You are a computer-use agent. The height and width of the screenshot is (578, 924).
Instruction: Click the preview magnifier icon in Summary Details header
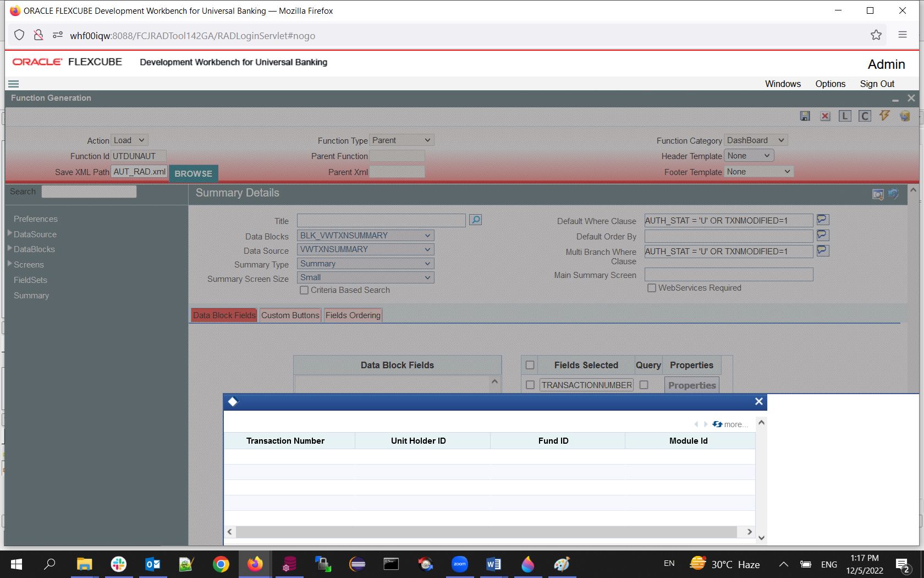878,194
